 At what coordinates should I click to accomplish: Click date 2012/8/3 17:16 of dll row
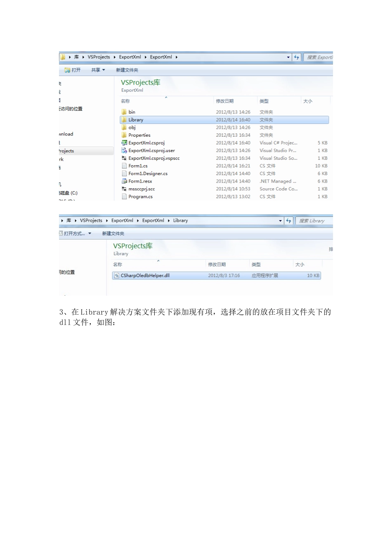pos(224,275)
